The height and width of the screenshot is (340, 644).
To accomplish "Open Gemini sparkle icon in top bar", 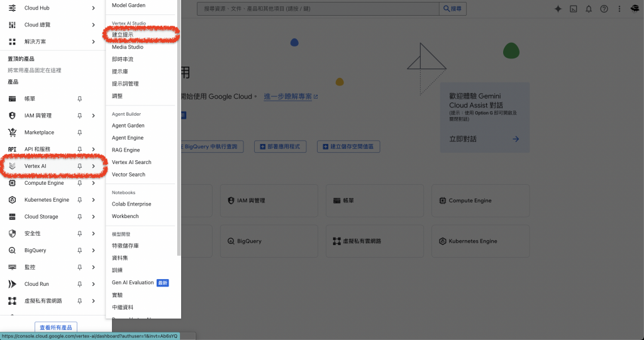I will coord(558,9).
